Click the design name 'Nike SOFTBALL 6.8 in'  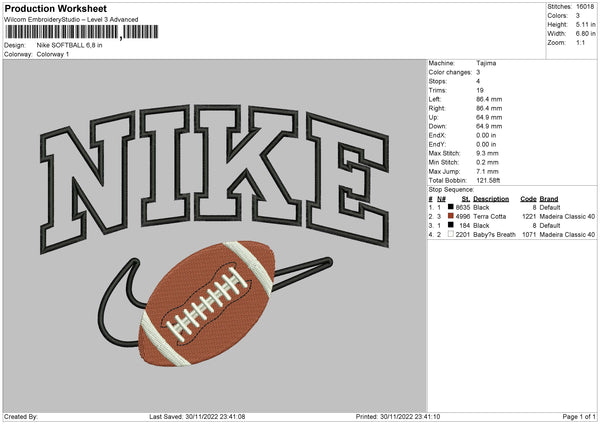(69, 45)
